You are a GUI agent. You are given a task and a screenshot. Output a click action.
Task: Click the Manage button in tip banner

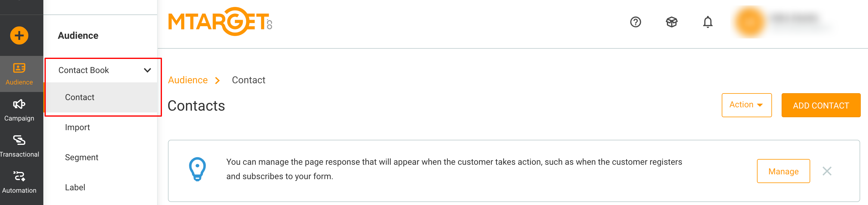(x=783, y=171)
